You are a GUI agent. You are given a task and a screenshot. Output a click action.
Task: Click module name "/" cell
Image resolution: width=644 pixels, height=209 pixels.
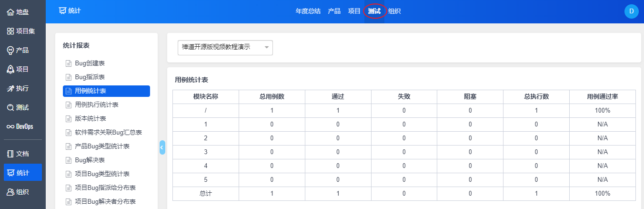(205, 110)
